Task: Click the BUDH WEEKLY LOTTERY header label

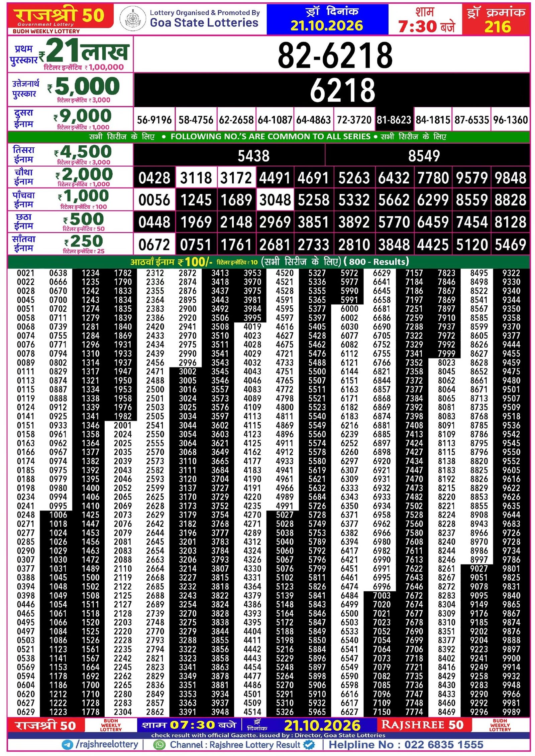Action: click(x=46, y=31)
